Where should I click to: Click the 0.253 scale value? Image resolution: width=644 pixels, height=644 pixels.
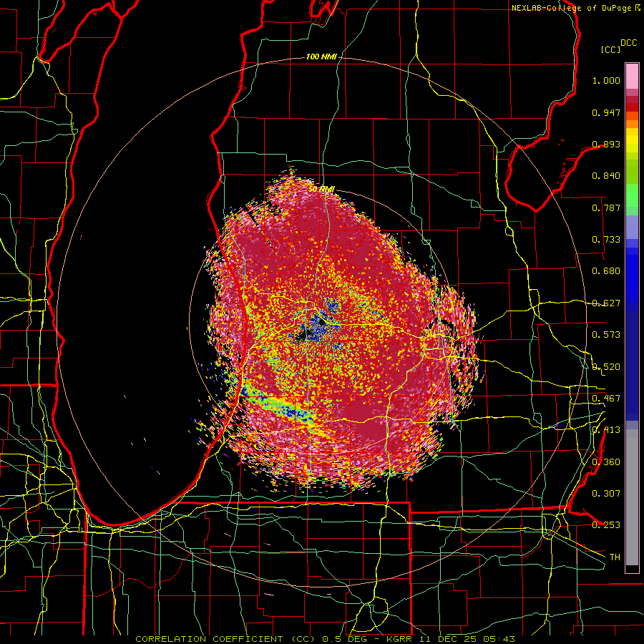tap(606, 525)
